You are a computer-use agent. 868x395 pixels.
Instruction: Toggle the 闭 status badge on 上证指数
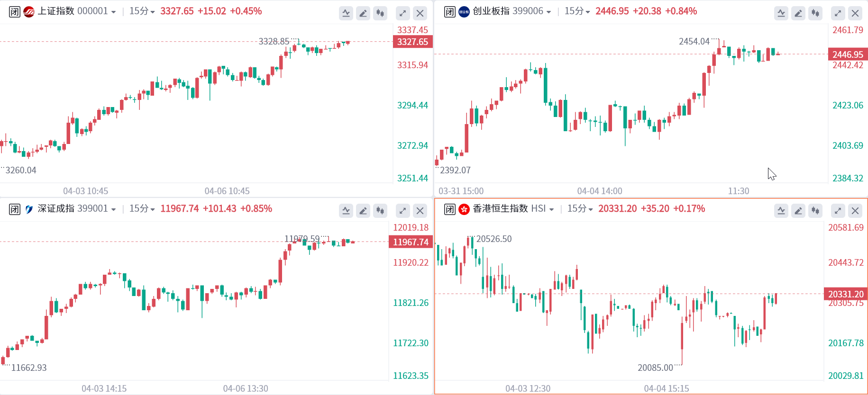click(x=15, y=12)
